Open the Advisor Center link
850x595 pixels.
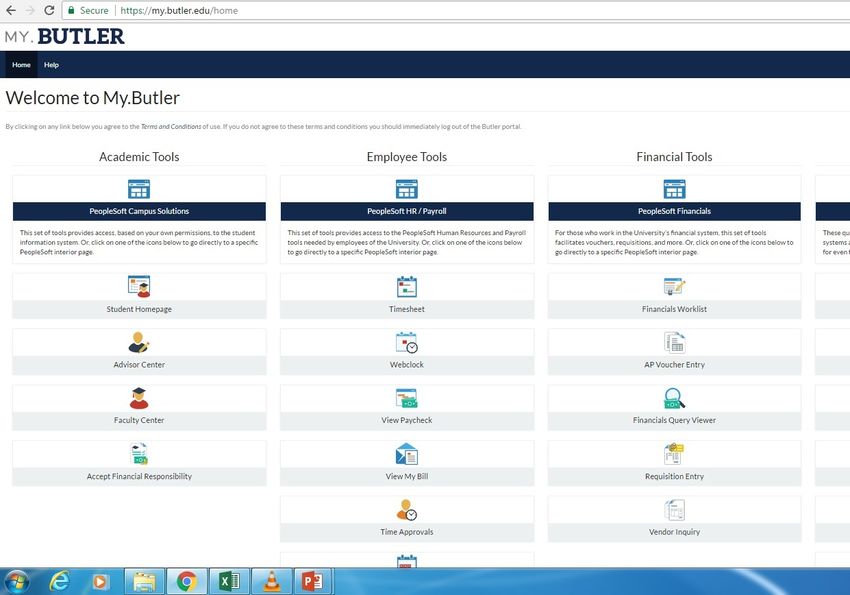139,365
